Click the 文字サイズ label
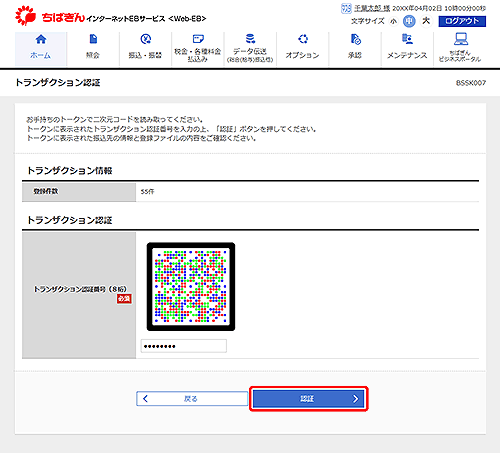500x453 pixels. tap(368, 21)
